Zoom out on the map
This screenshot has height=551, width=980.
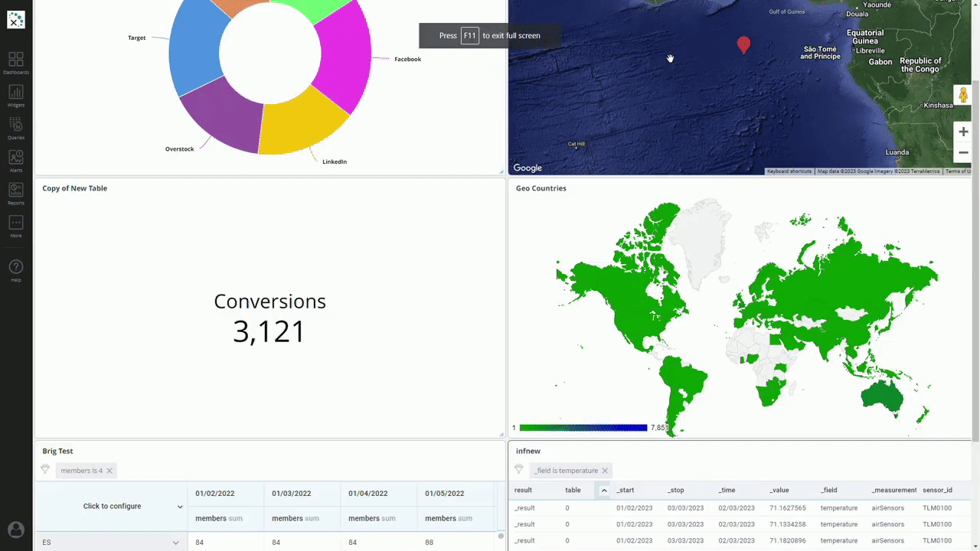(963, 152)
